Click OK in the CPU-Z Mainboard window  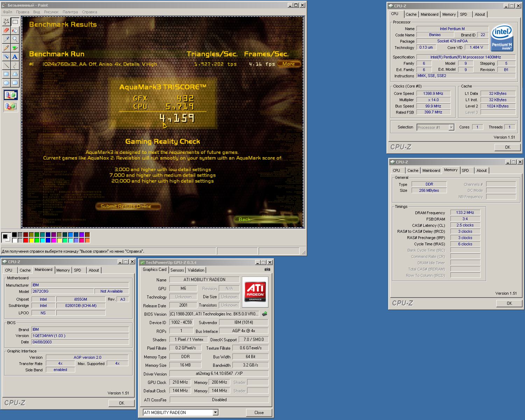tap(121, 403)
